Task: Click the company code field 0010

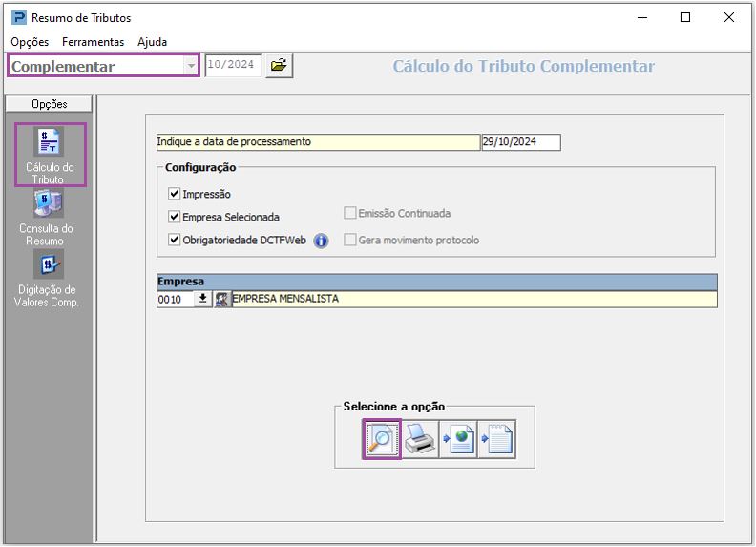Action: pyautogui.click(x=175, y=300)
